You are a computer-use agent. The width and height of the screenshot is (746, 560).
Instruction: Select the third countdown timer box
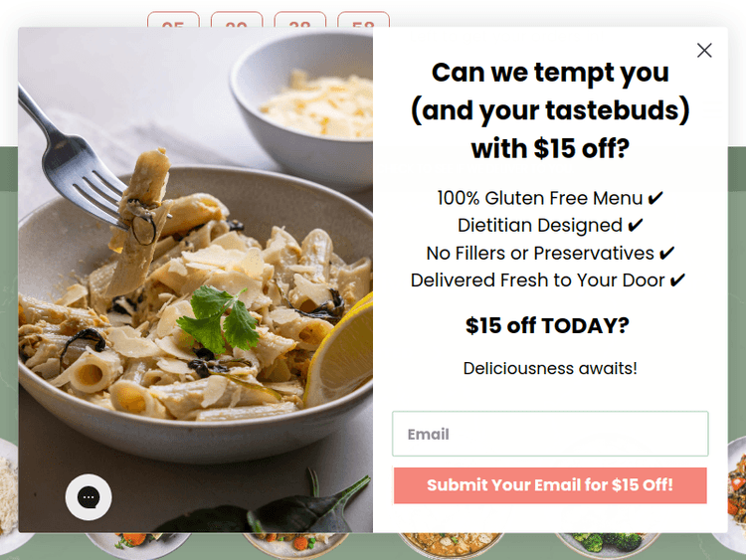299,20
